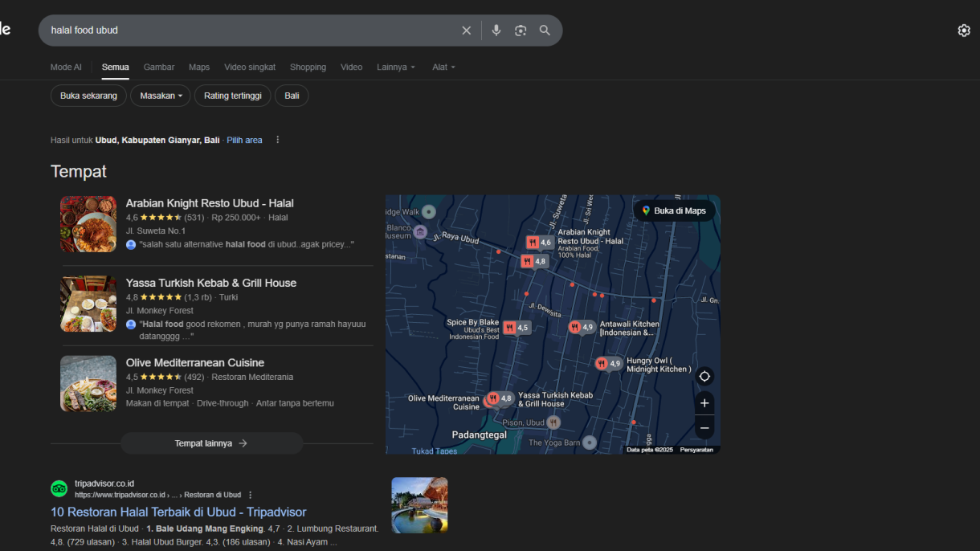Open Google Lens image search
The height and width of the screenshot is (551, 980).
point(521,31)
